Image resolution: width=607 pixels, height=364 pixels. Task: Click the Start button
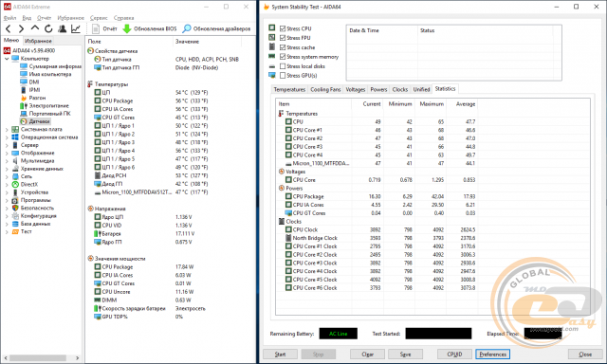coord(281,354)
